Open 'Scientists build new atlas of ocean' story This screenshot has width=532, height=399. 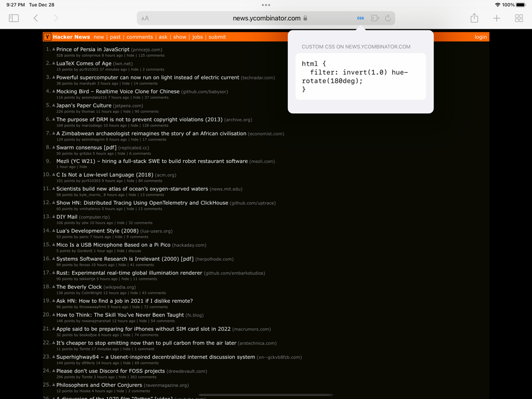click(x=132, y=189)
